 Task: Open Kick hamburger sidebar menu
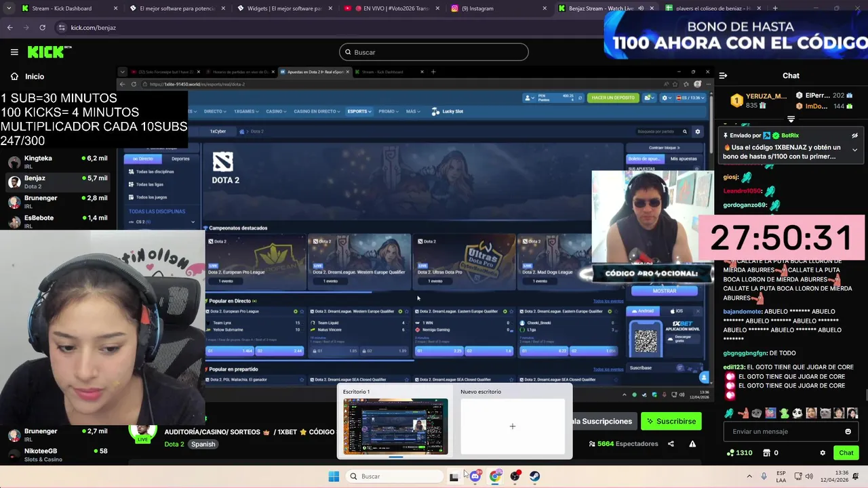pyautogui.click(x=14, y=52)
